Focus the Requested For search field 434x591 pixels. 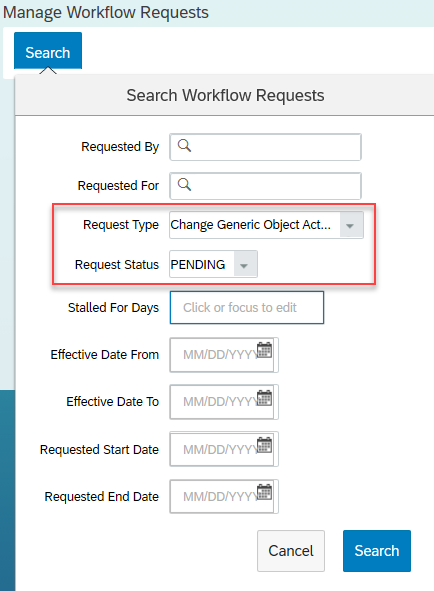click(265, 186)
